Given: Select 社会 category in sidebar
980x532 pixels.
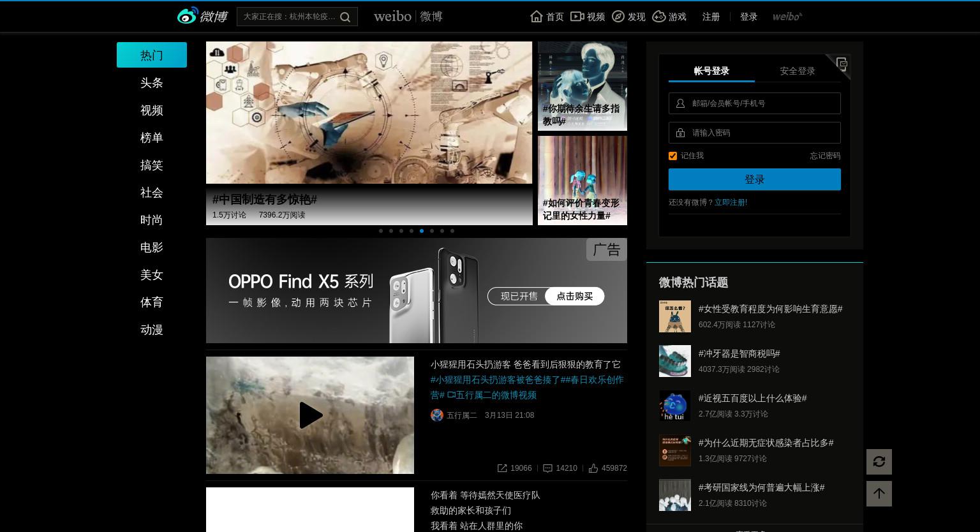Looking at the screenshot, I should (152, 193).
